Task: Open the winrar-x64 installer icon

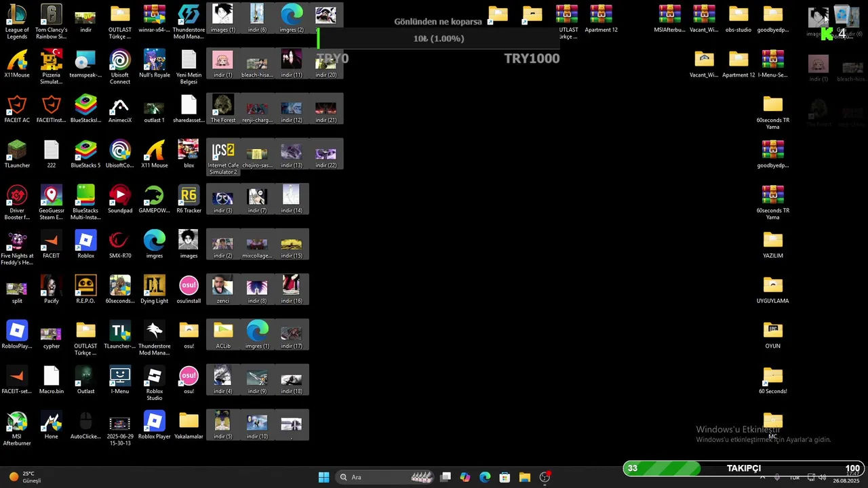Action: [x=155, y=18]
